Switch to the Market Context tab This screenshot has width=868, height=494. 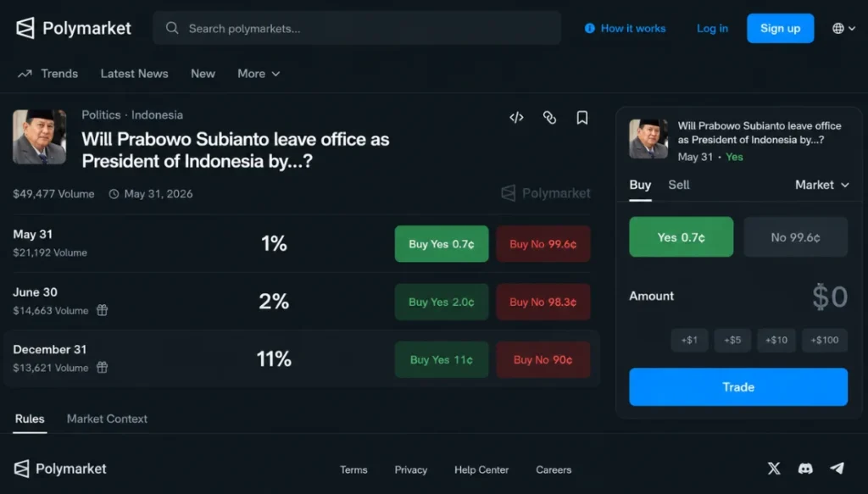point(107,419)
